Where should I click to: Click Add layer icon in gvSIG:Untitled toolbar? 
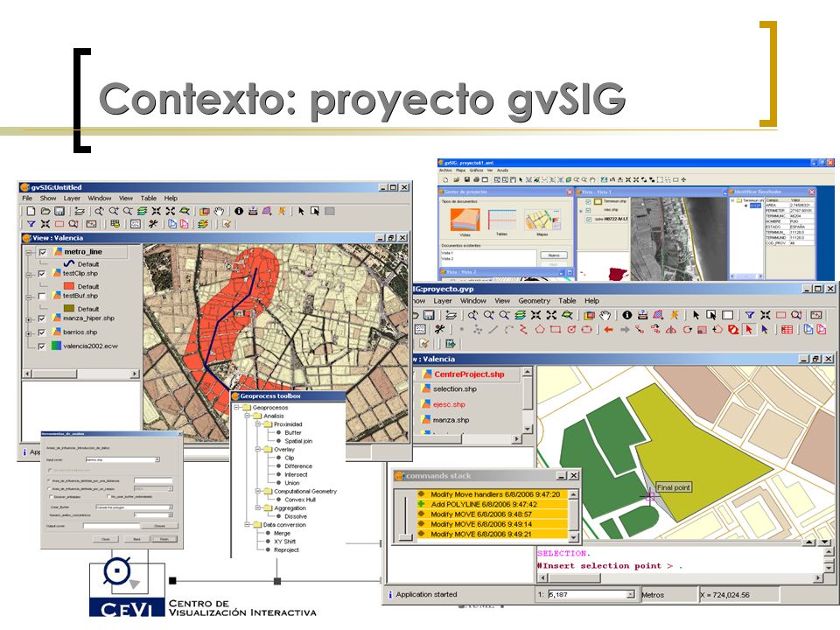(x=80, y=211)
